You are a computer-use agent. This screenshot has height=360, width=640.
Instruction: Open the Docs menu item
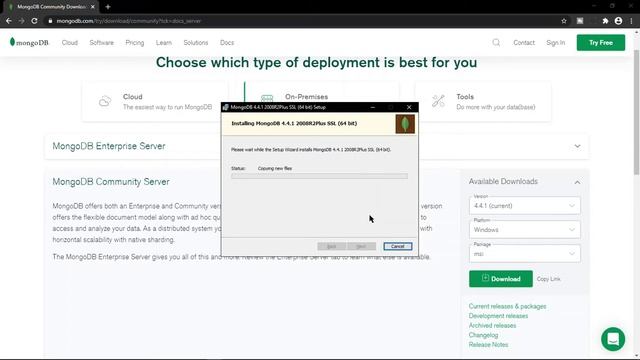pyautogui.click(x=227, y=42)
